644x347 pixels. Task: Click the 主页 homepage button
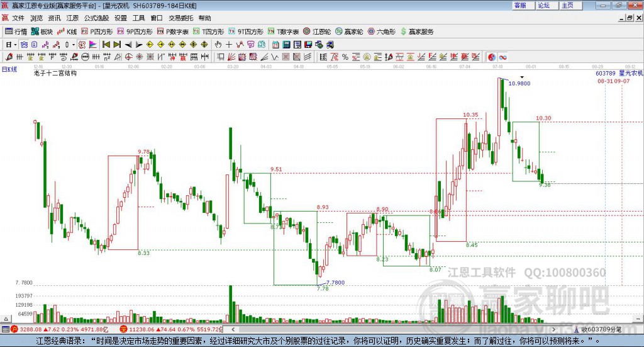click(570, 5)
